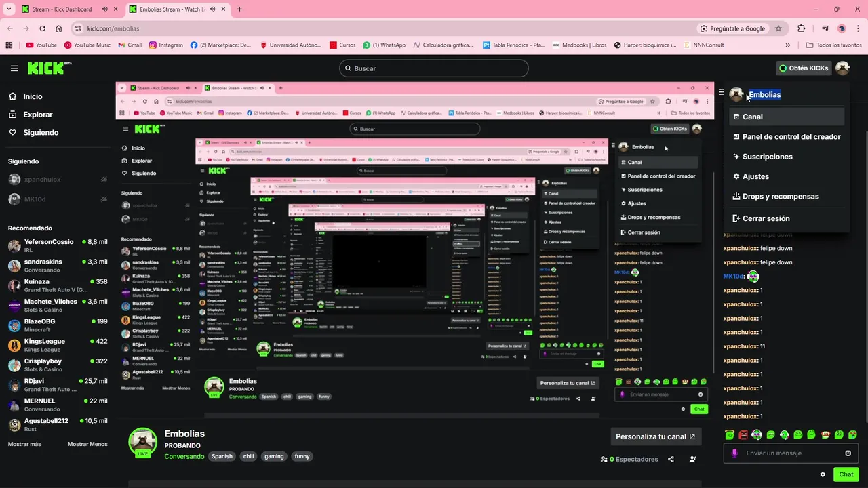Open the Chrome extensions puzzle icon
The image size is (868, 488).
[x=802, y=28]
